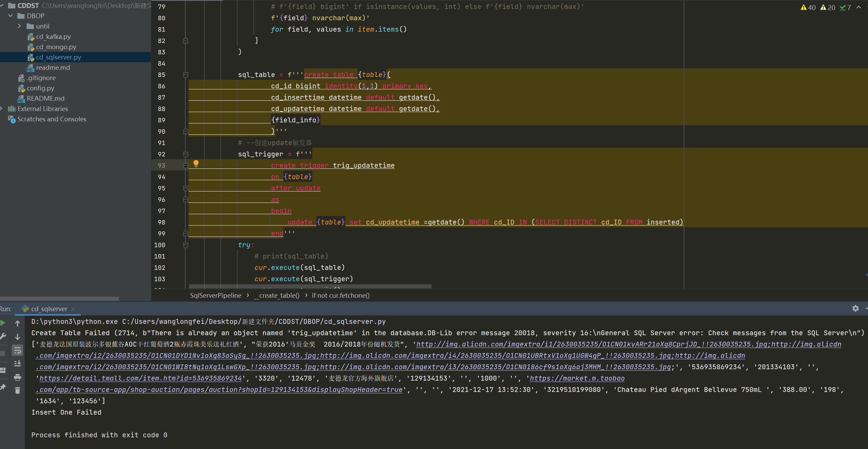Image resolution: width=868 pixels, height=449 pixels.
Task: Click 'if not cur.fetchone()' breadcrumb
Action: tap(340, 295)
